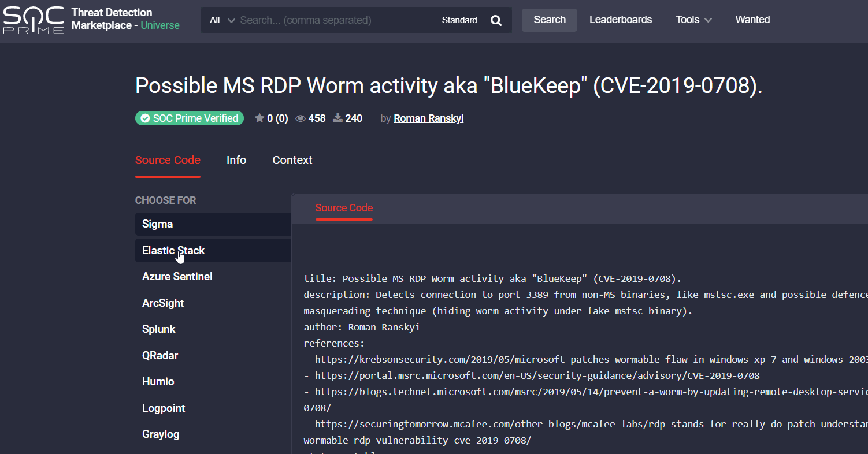Click the 0 (0) rating value

point(277,118)
